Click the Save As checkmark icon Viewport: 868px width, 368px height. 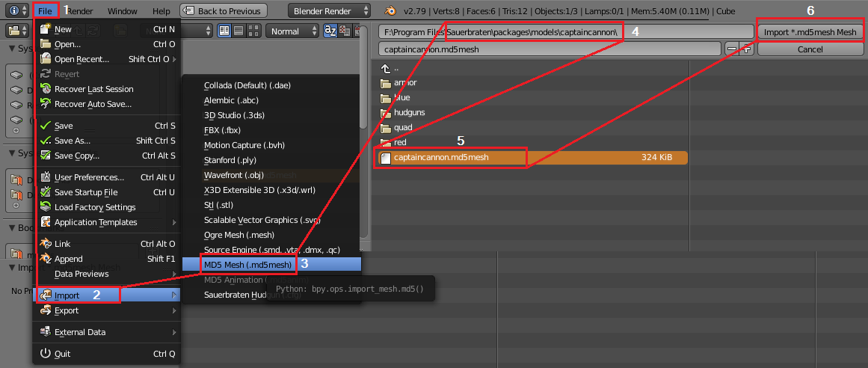(x=46, y=141)
